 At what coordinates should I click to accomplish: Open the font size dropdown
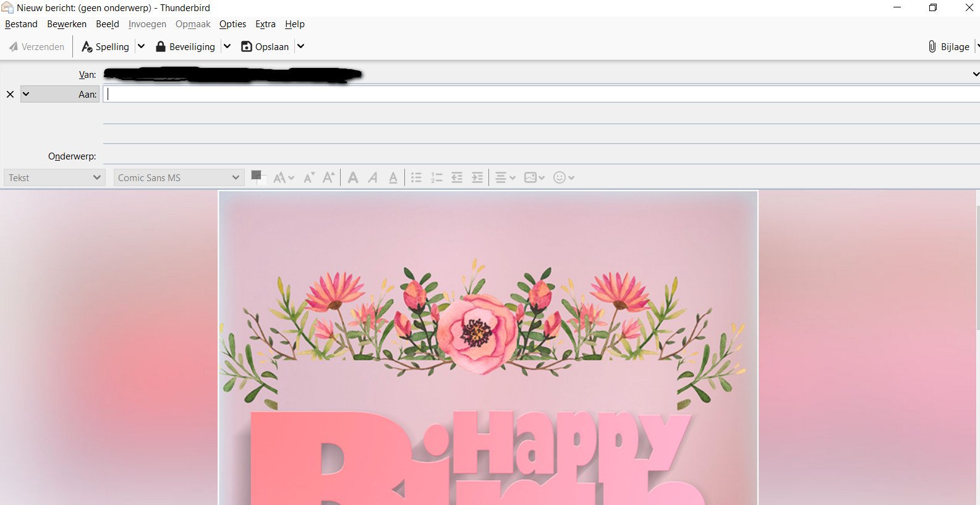[284, 178]
